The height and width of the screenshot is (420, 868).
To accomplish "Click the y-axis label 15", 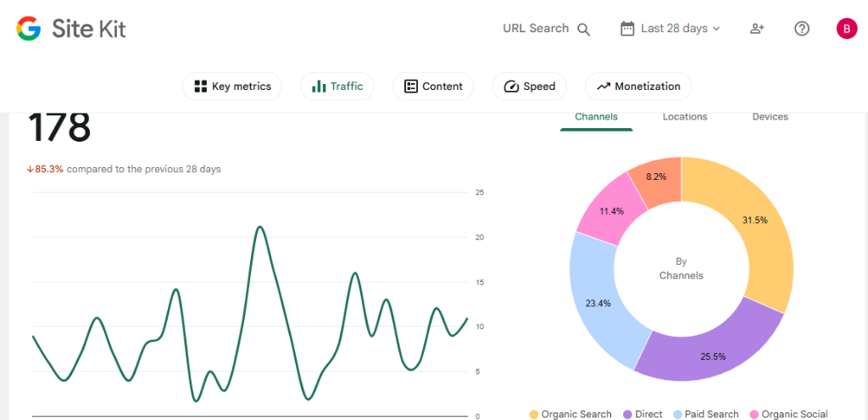I will click(x=480, y=282).
